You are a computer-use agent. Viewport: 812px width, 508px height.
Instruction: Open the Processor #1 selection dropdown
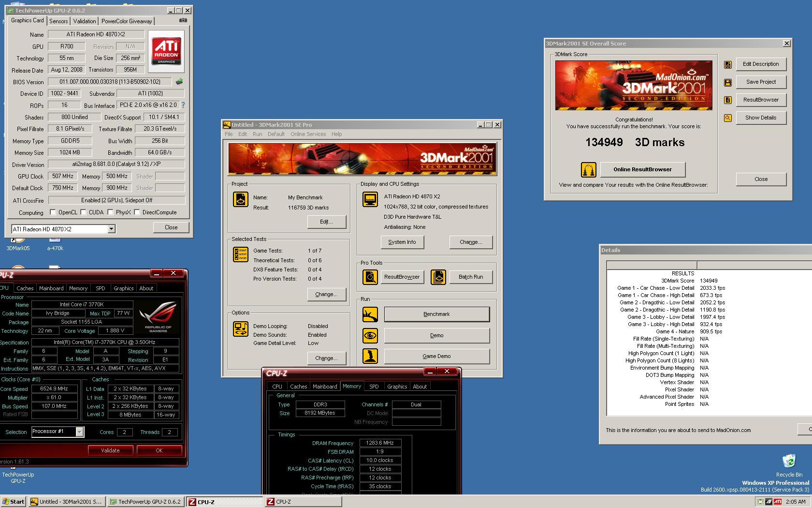tap(80, 432)
